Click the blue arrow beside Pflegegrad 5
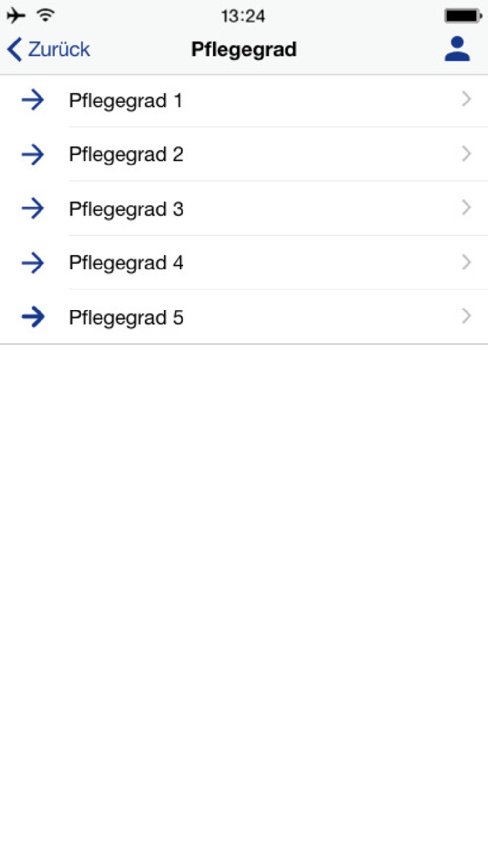Screen dimensions: 488x868 pos(33,317)
